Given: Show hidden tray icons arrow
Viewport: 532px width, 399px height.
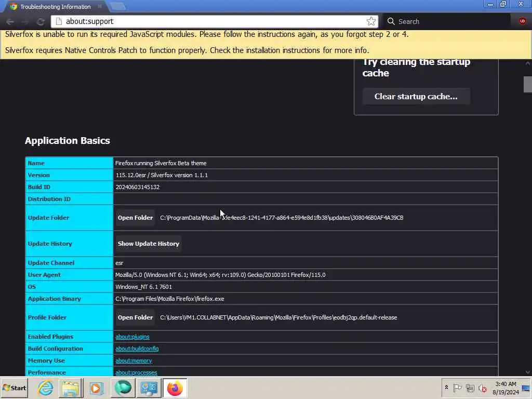Looking at the screenshot, I should [446, 388].
